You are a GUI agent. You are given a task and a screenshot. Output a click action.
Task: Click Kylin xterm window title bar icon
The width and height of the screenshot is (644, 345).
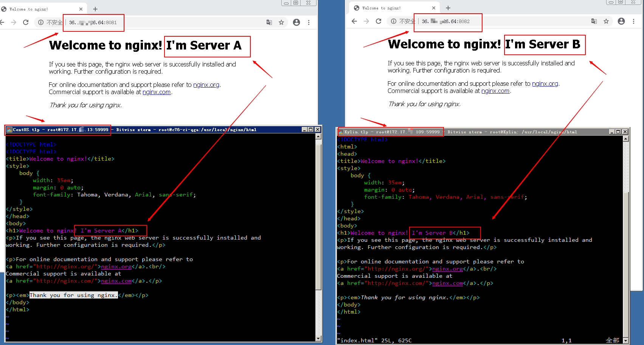pyautogui.click(x=341, y=132)
